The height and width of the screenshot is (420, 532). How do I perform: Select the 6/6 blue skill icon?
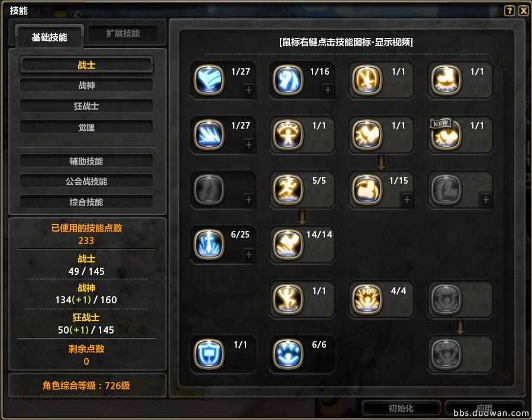pyautogui.click(x=288, y=354)
